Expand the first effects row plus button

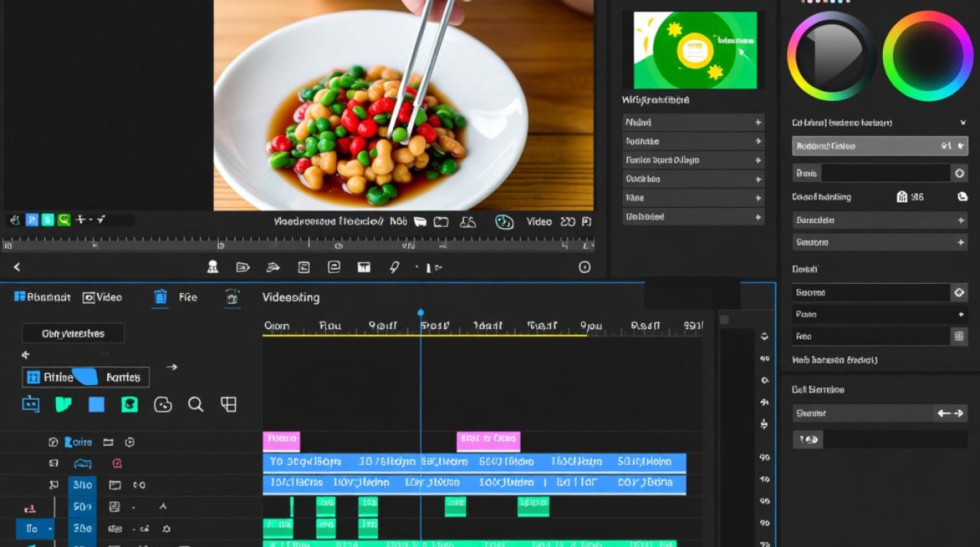(758, 123)
